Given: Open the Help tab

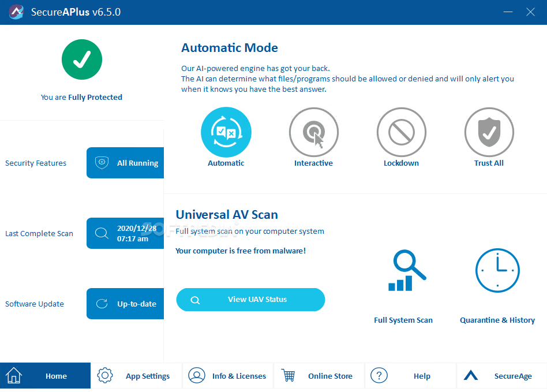Looking at the screenshot, I should click(x=411, y=376).
